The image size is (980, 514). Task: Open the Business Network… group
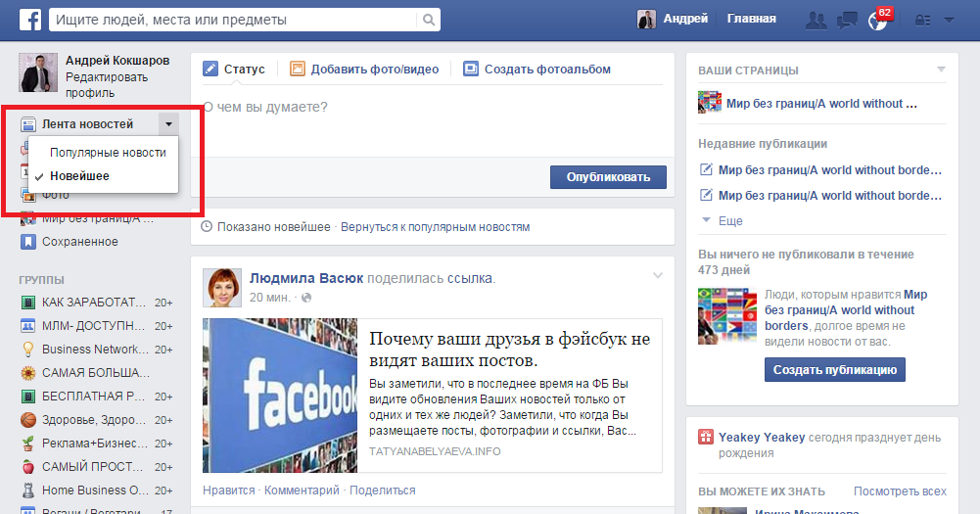[x=96, y=350]
